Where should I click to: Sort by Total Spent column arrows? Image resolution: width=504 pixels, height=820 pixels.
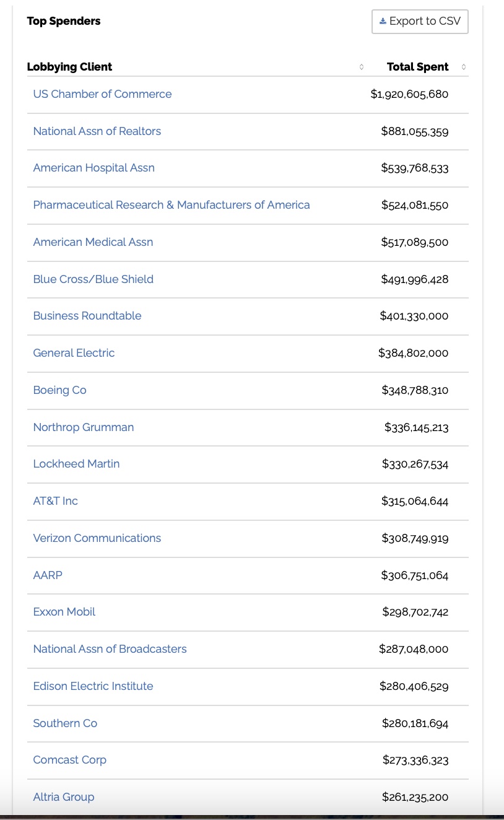pos(463,67)
